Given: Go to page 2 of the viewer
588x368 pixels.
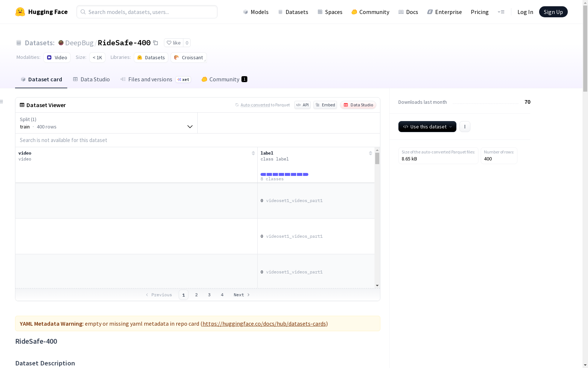Looking at the screenshot, I should pos(196,295).
